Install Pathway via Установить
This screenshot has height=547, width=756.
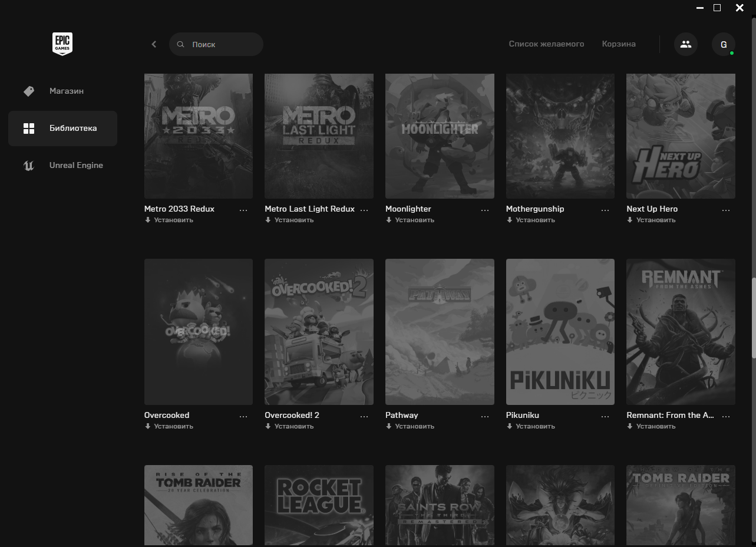pyautogui.click(x=410, y=426)
